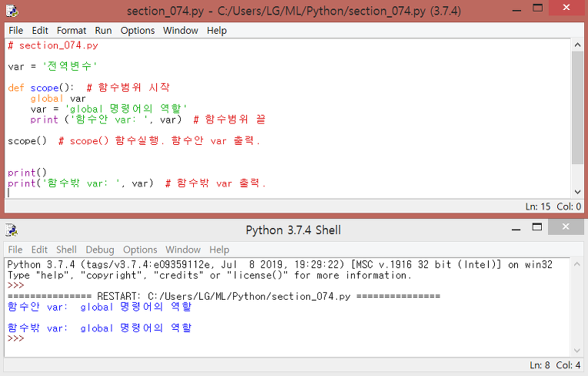Open the Options menu in the editor window
Screen dimensions: 588x376
pos(137,30)
